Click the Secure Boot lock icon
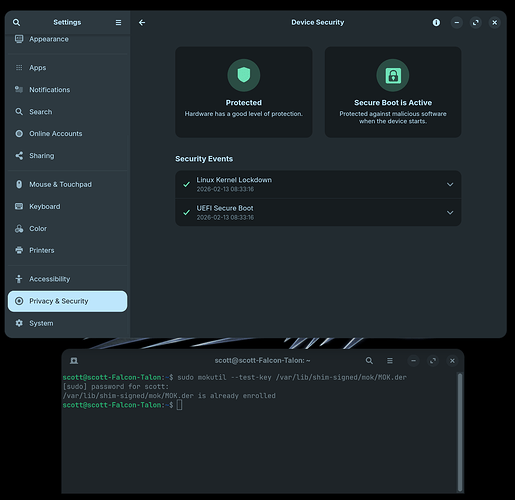Image resolution: width=515 pixels, height=500 pixels. click(393, 75)
